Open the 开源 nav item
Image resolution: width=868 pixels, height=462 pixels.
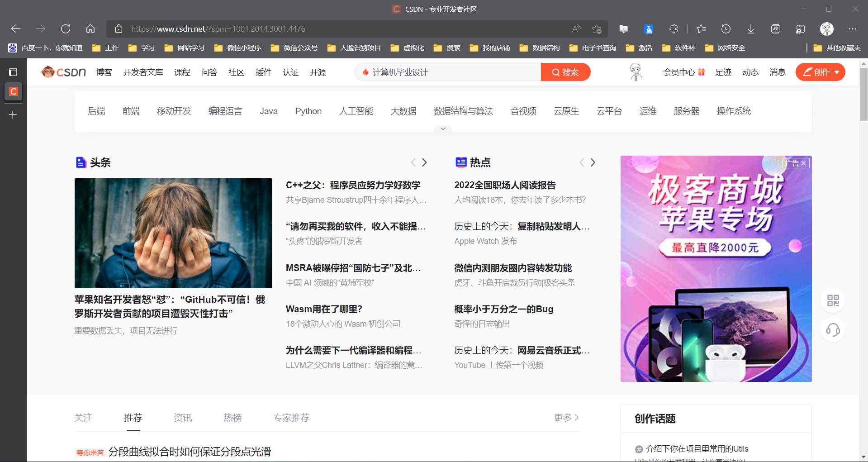318,72
